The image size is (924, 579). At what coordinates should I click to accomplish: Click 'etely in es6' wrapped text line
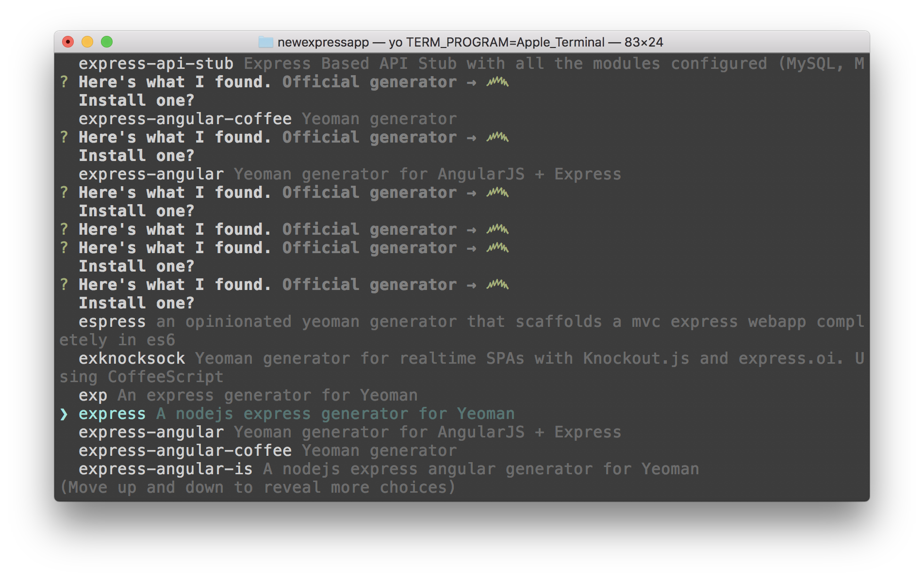(x=117, y=340)
